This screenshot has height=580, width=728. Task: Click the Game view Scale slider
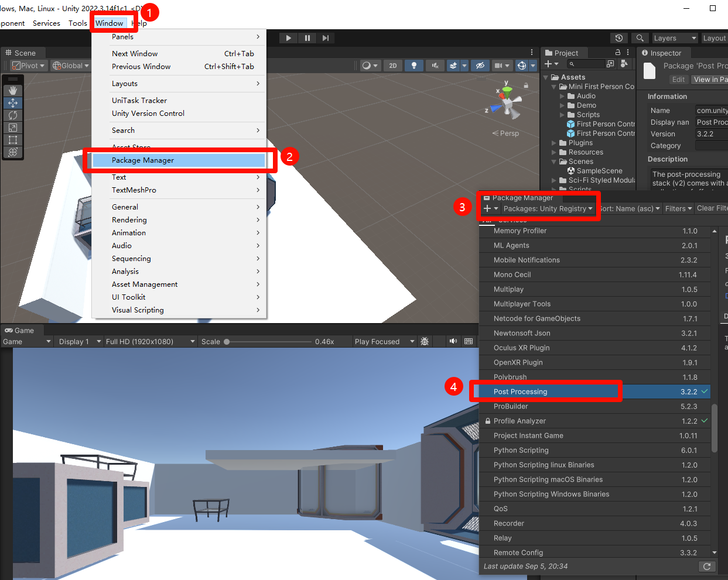click(x=267, y=342)
